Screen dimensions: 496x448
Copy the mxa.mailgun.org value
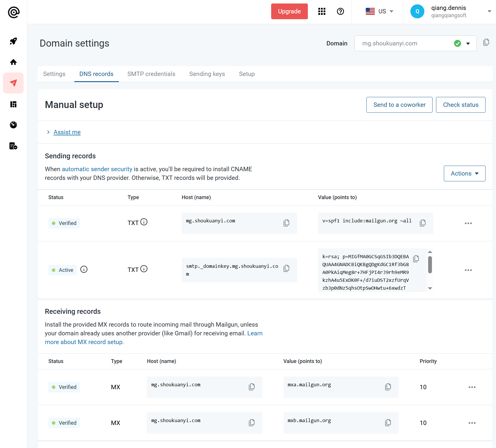[x=388, y=387]
